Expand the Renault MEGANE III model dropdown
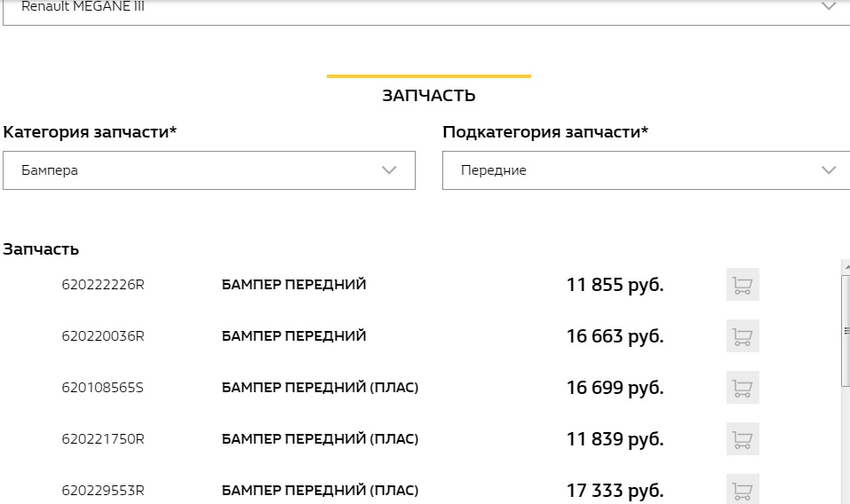Viewport: 850px width, 504px height. (426, 11)
